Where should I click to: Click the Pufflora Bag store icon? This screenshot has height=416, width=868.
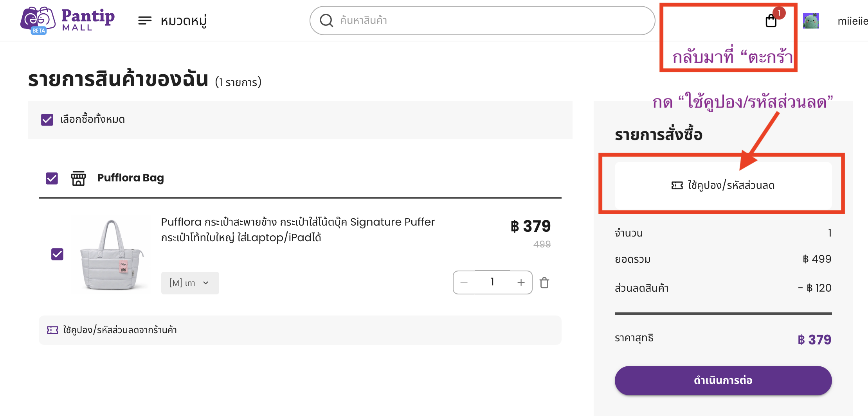[78, 178]
